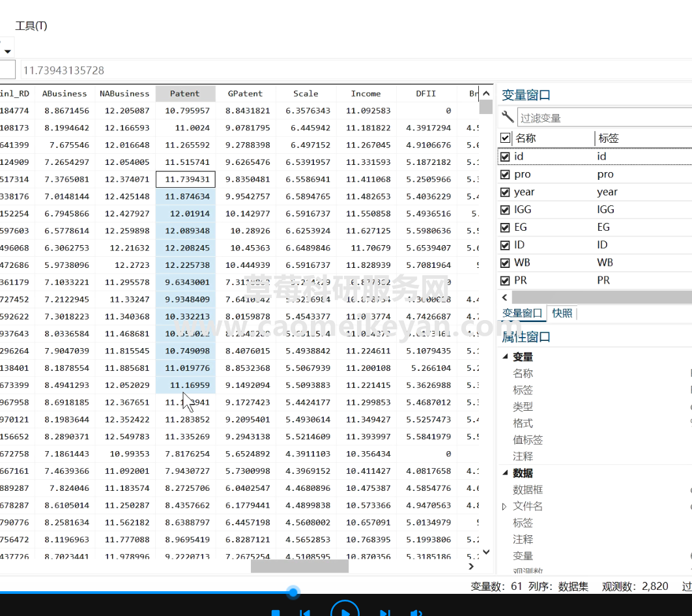Click the data grid scroll-down arrow
The width and height of the screenshot is (692, 616).
point(486,552)
